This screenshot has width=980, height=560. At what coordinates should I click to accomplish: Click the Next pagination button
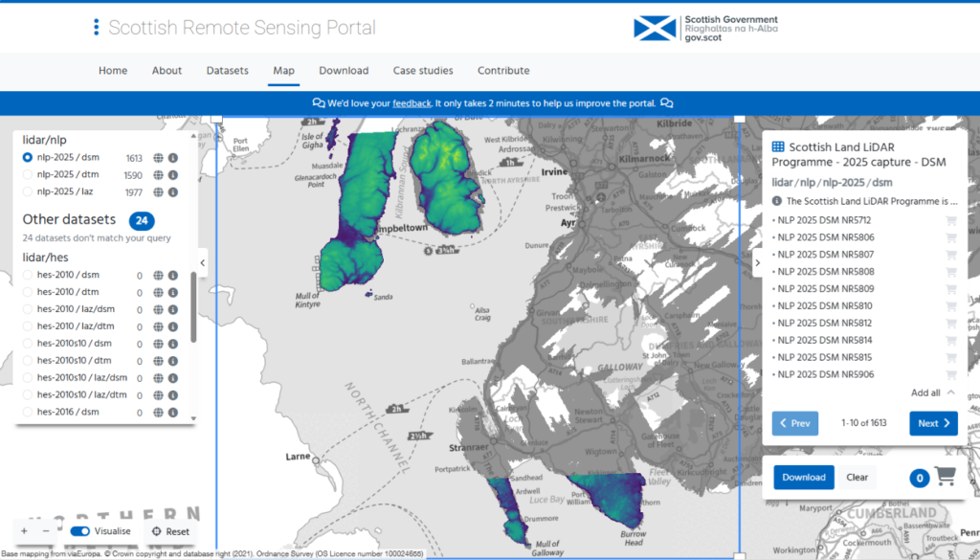pos(933,422)
